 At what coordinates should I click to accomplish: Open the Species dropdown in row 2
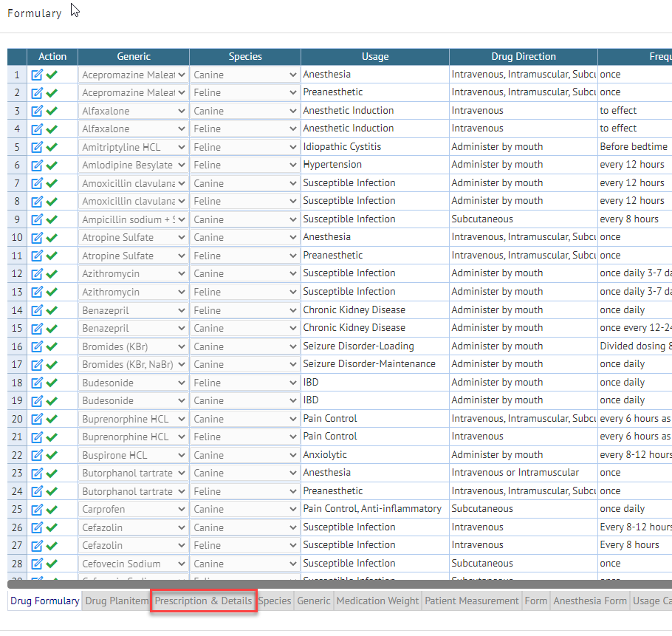244,92
